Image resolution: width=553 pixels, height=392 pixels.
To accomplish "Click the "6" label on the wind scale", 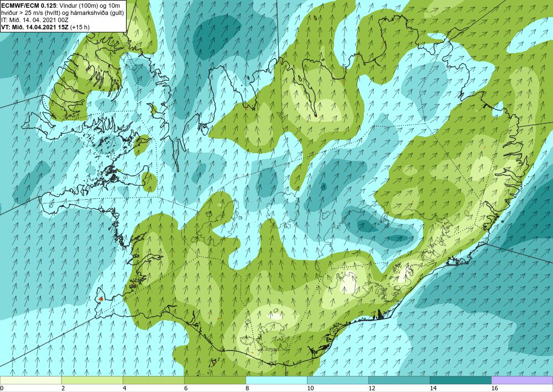I will (x=186, y=389).
